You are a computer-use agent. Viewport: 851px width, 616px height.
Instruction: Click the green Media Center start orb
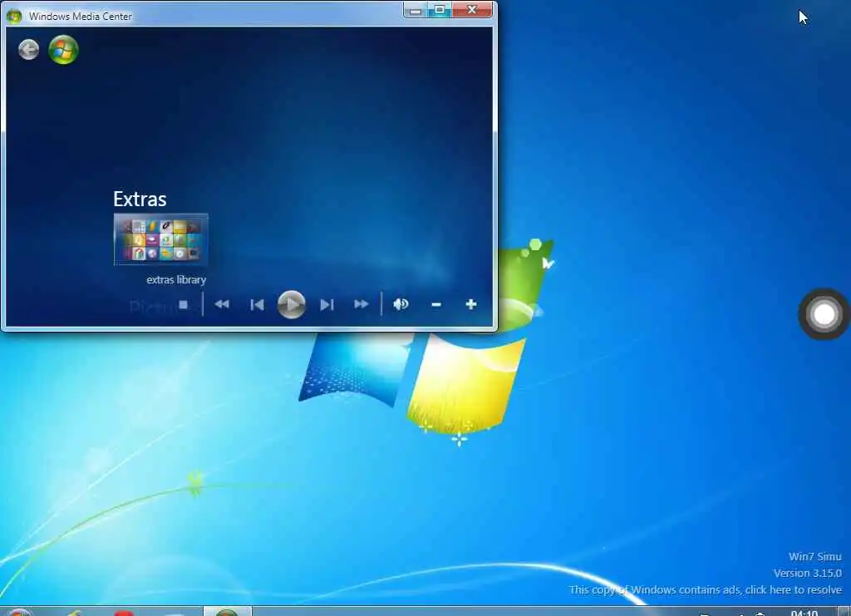[x=63, y=49]
